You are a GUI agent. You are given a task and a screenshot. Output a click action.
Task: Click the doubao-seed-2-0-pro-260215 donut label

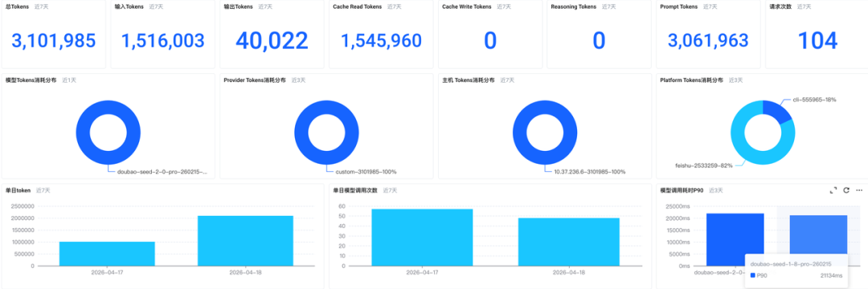[162, 172]
